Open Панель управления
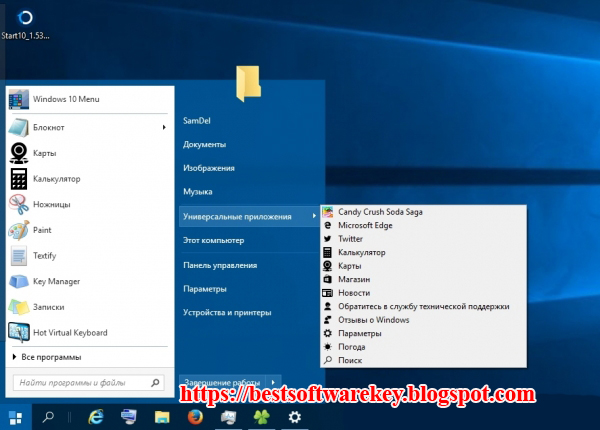 click(220, 265)
